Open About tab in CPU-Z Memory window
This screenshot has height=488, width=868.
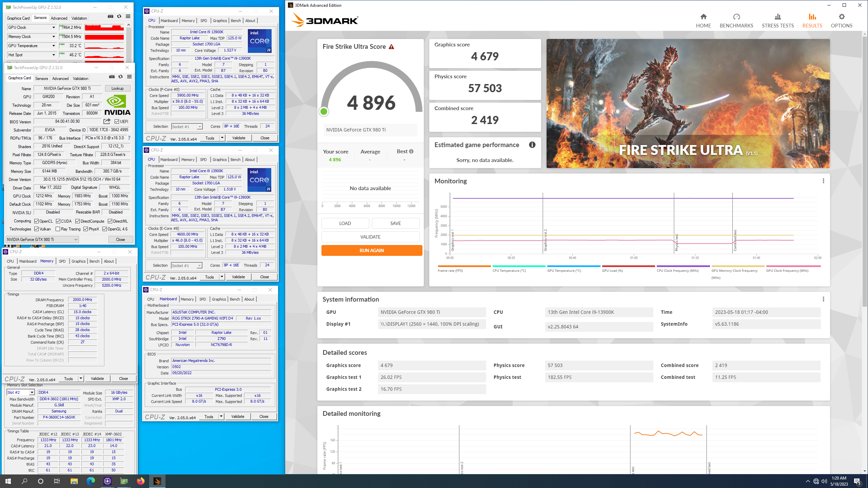point(109,261)
